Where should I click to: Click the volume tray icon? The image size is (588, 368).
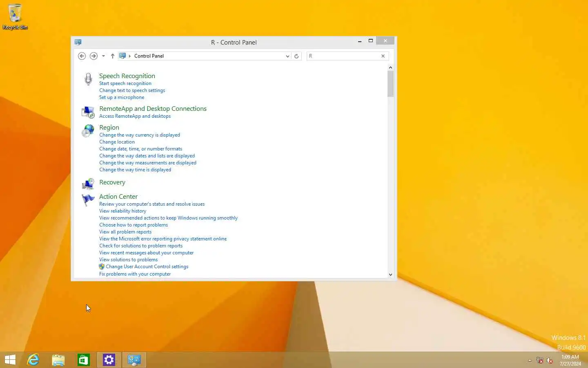(x=550, y=360)
